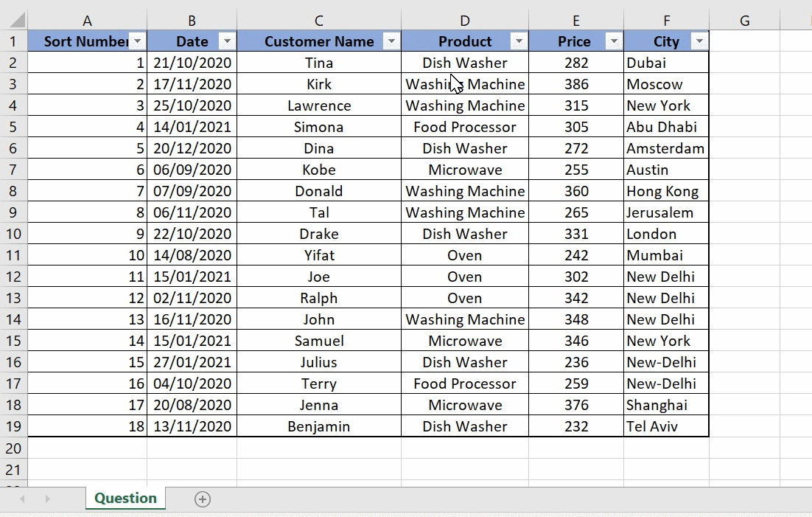The image size is (812, 517).
Task: Click cell with customer name Lawrence
Action: tap(318, 105)
